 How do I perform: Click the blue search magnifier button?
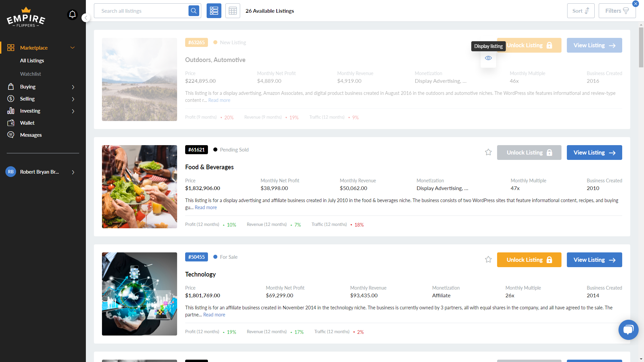click(x=194, y=11)
